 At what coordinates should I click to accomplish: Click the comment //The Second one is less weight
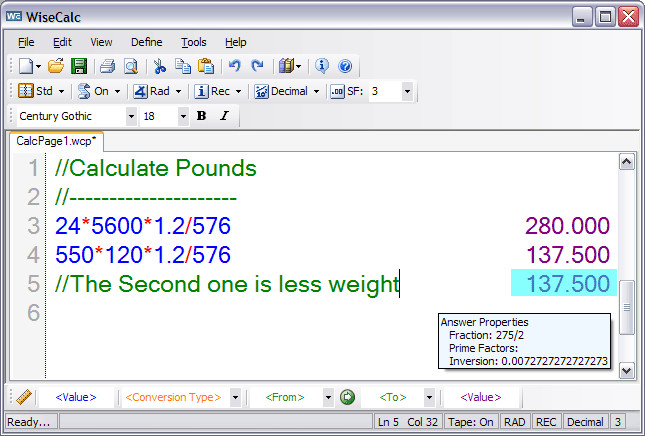click(x=227, y=284)
